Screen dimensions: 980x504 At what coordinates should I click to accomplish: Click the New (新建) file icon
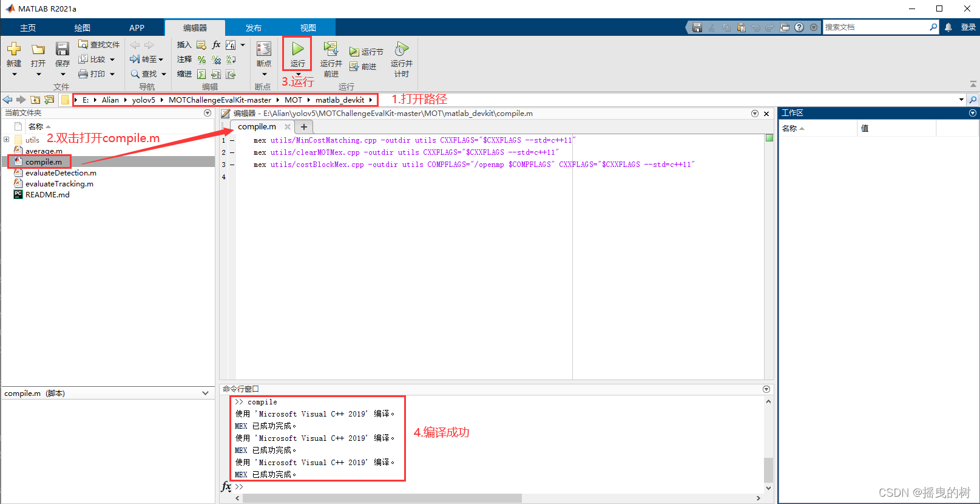pyautogui.click(x=13, y=49)
